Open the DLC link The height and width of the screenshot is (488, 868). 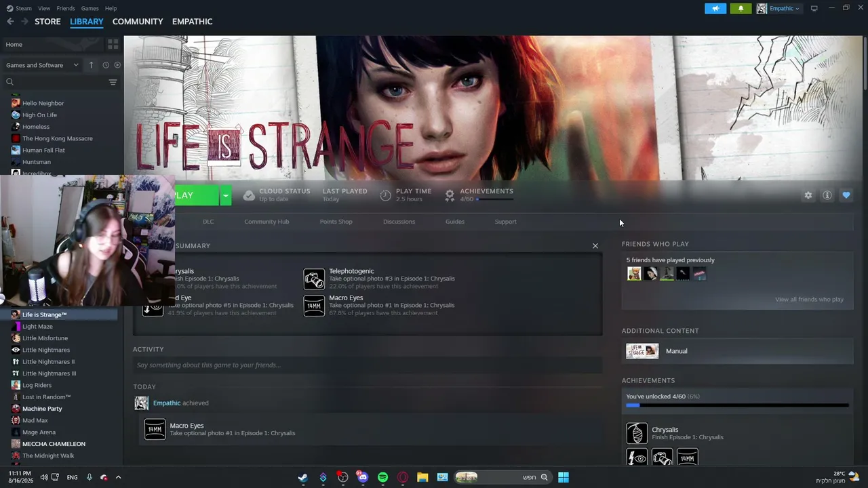(208, 222)
